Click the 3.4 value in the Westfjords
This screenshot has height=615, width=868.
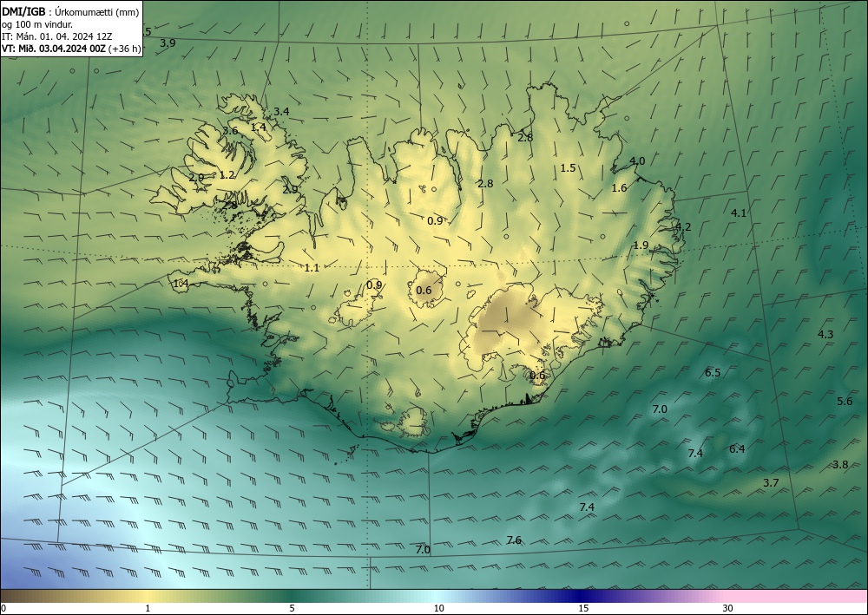281,111
